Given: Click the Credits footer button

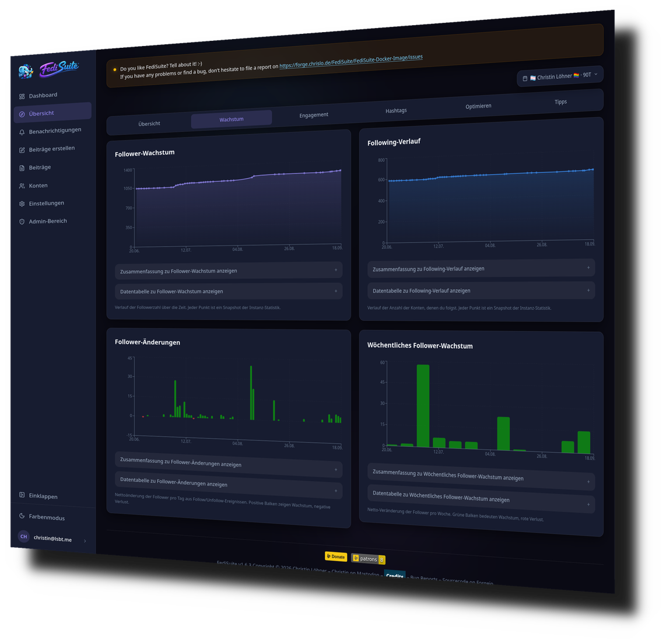Looking at the screenshot, I should (395, 576).
